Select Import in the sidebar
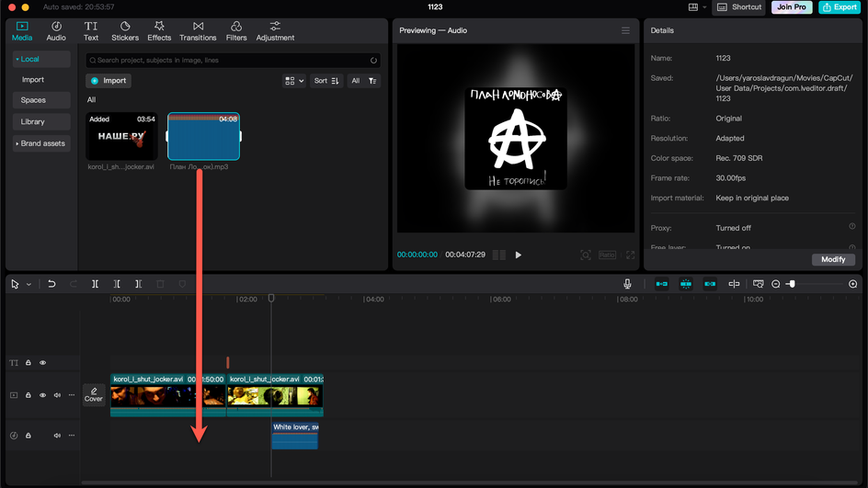 point(33,80)
